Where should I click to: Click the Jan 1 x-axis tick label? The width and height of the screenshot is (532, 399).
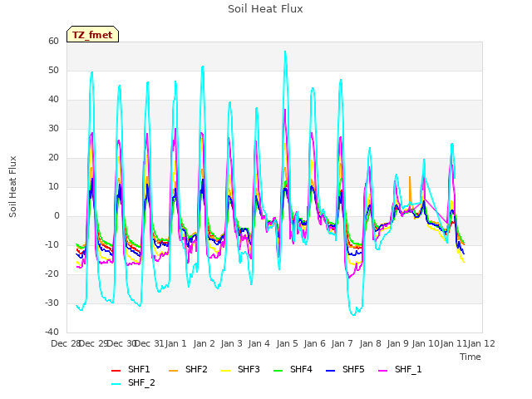pos(176,343)
